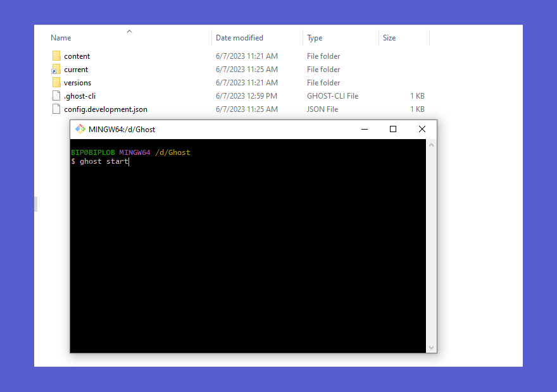Screen dimensions: 557x392
Task: Select the 'config.development.json' file name
Action: click(106, 109)
